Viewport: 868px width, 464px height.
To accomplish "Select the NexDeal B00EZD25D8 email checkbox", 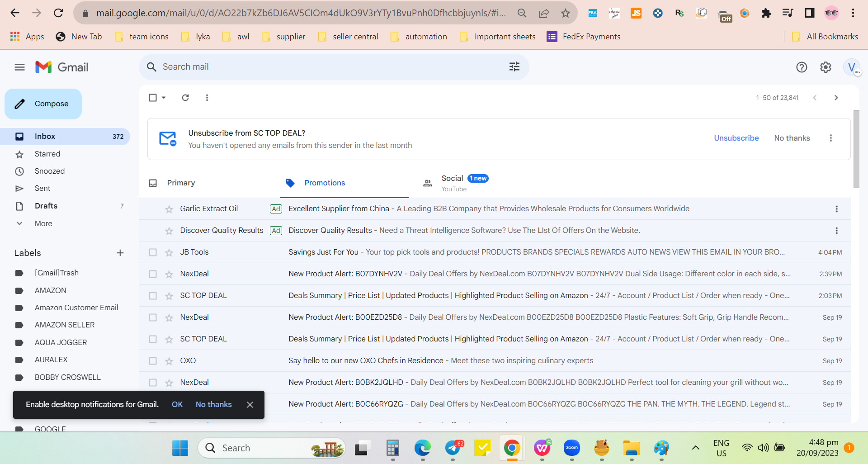I will (x=153, y=317).
